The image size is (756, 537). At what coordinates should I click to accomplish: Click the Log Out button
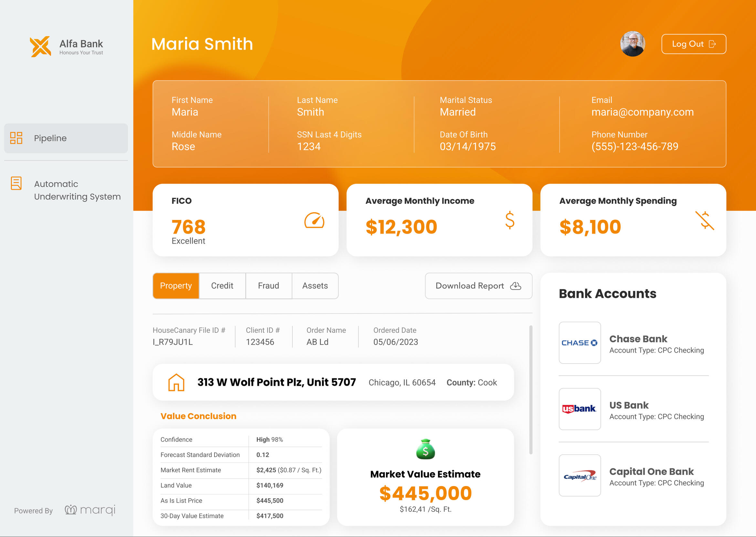click(x=693, y=44)
